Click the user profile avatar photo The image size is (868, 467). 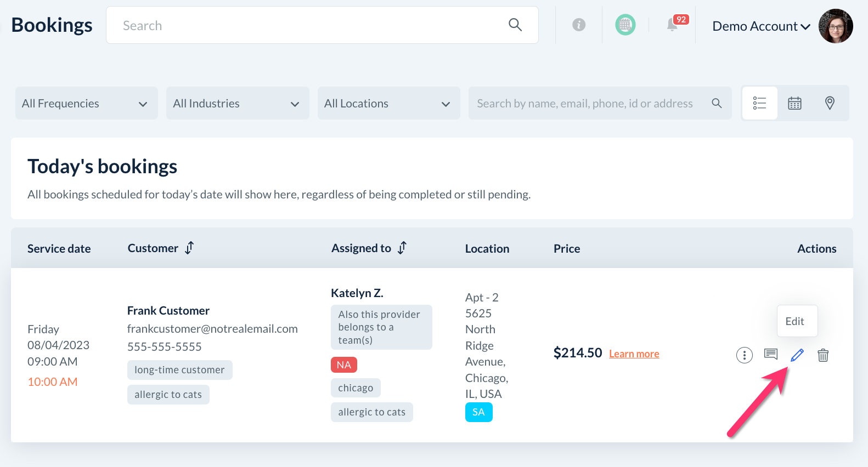click(x=836, y=26)
